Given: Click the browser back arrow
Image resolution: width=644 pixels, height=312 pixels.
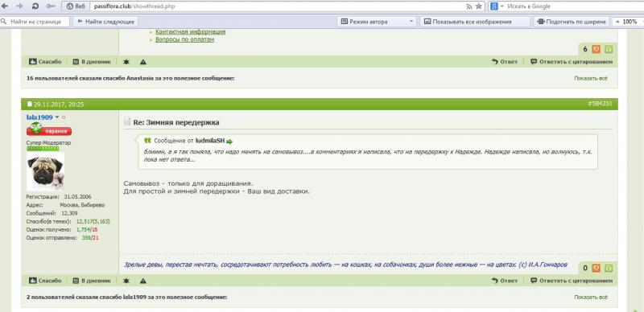Looking at the screenshot, I should tap(5, 6).
